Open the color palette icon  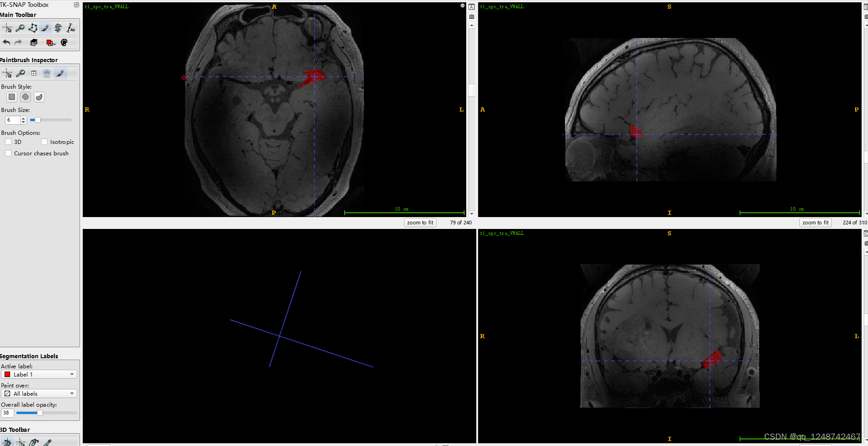pos(64,42)
